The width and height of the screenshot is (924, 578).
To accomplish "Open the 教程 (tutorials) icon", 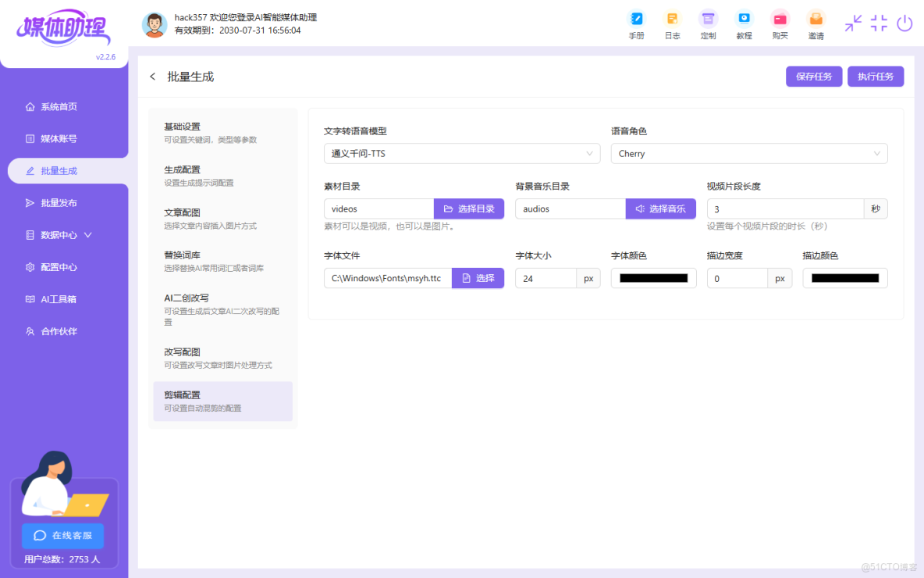I will tap(744, 23).
